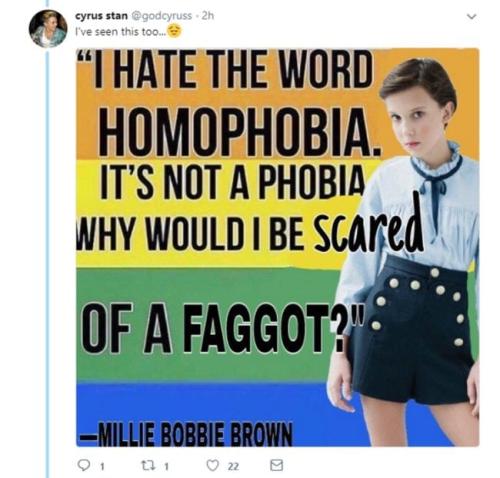This screenshot has height=478, width=500.
Task: Open the @godcyruss handle link
Action: point(162,16)
